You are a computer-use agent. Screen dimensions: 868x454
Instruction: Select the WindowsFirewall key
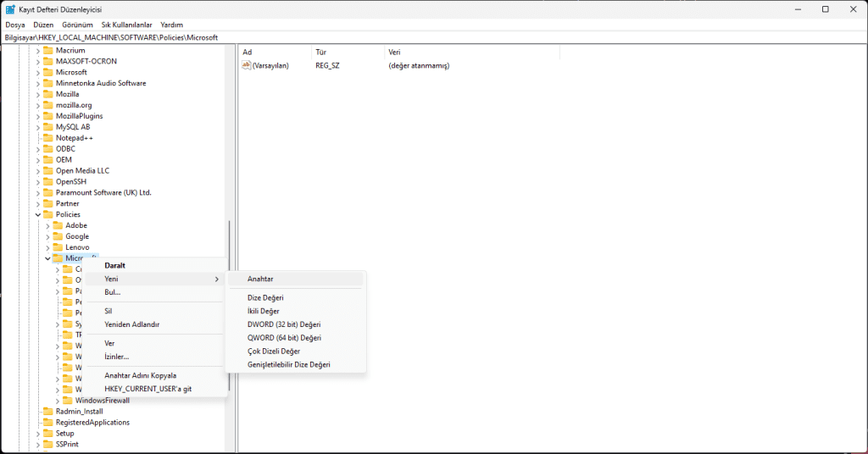click(103, 401)
